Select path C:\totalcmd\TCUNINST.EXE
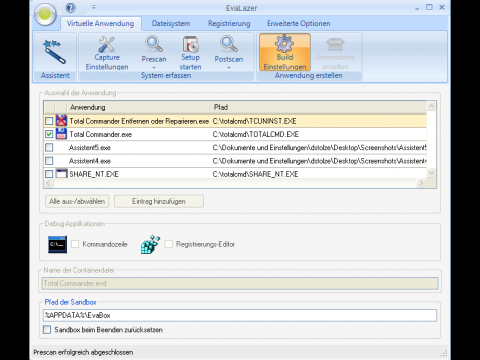 pyautogui.click(x=254, y=121)
